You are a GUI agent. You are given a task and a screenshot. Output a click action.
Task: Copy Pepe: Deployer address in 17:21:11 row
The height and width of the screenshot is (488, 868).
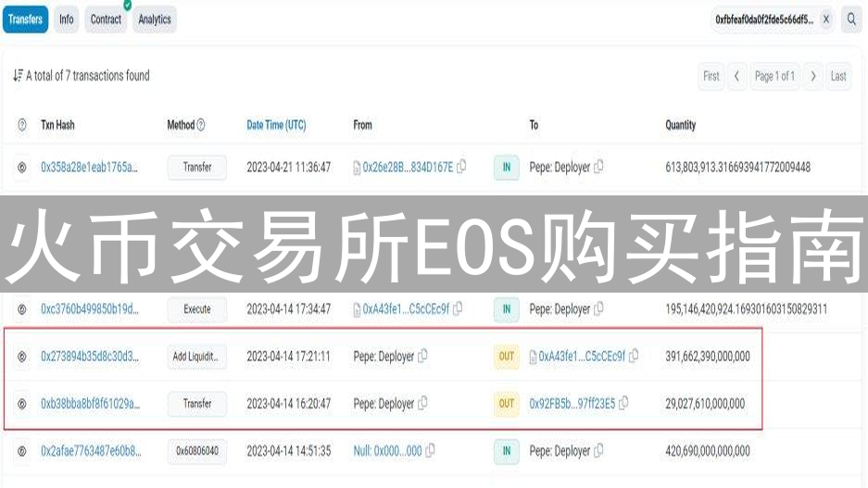point(422,356)
